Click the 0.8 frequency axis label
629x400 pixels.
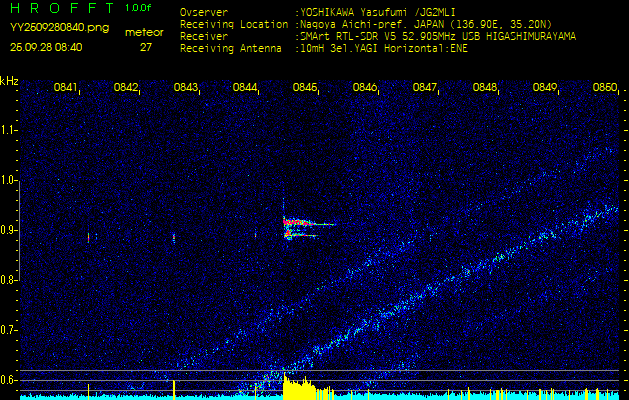click(8, 280)
